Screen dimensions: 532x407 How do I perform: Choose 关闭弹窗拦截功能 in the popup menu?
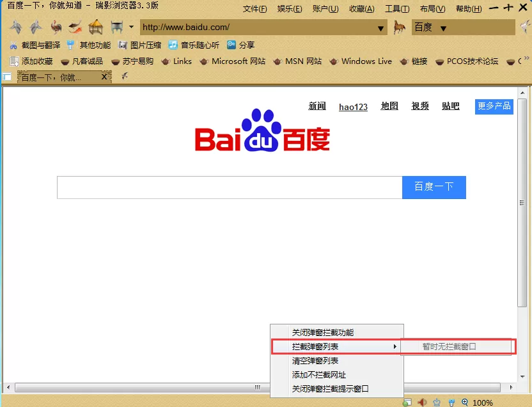[x=337, y=332]
